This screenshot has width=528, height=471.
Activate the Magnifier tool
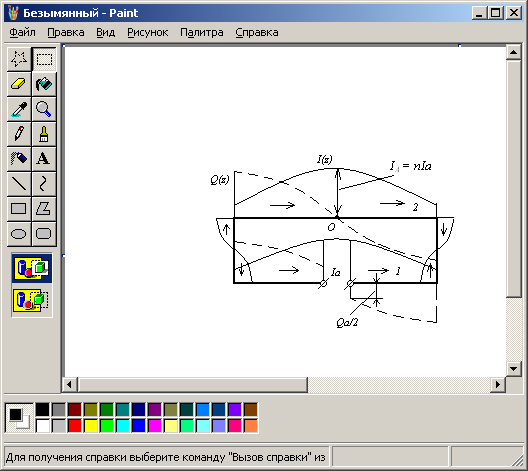click(x=44, y=109)
